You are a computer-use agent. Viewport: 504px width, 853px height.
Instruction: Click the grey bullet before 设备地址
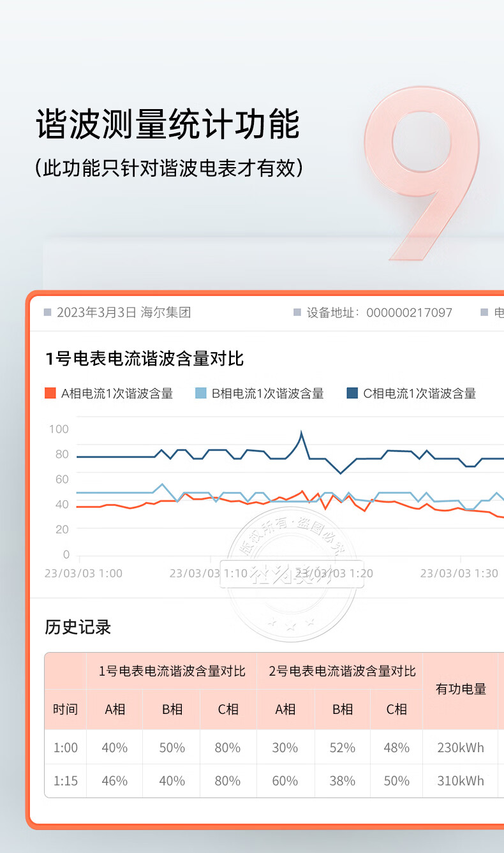297,313
